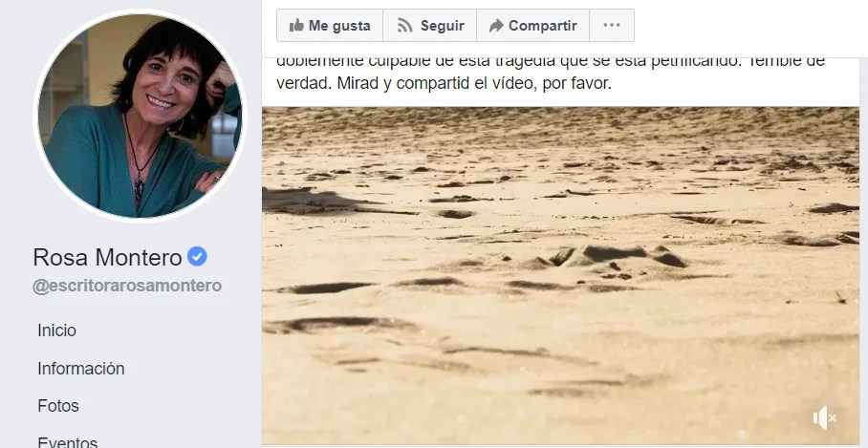Open the three-dots more options menu
Screen dimensions: 868x448
[x=612, y=26]
